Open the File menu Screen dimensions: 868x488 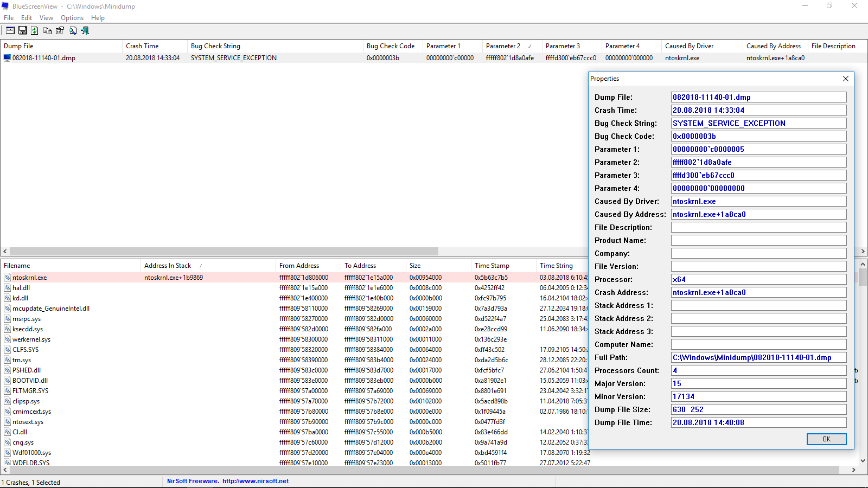(x=9, y=18)
